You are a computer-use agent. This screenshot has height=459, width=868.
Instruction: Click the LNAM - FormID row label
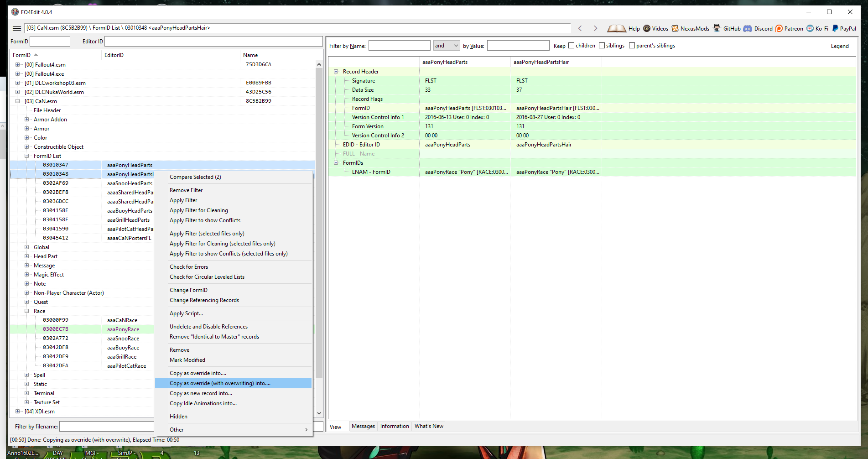pyautogui.click(x=371, y=172)
